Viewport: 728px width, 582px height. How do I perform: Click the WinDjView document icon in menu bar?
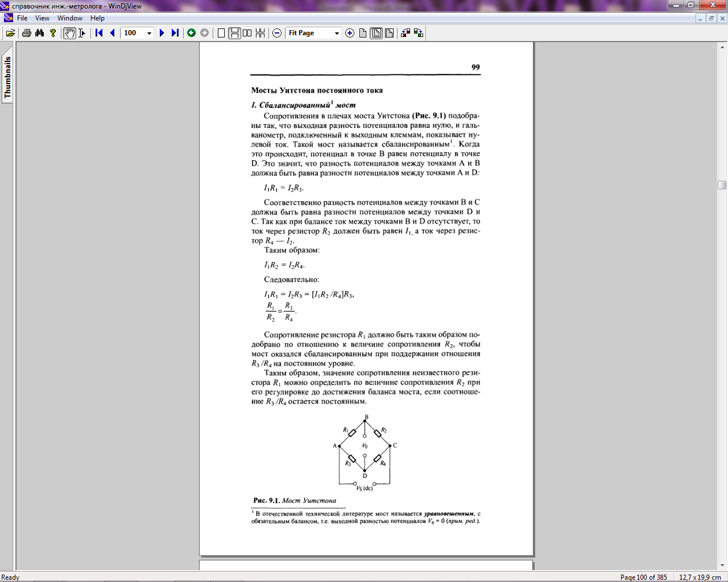coord(8,18)
